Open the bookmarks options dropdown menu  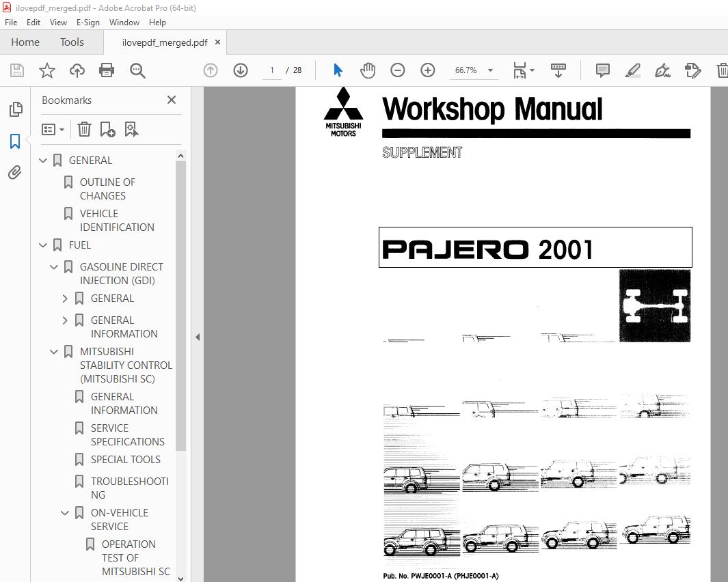[x=53, y=130]
